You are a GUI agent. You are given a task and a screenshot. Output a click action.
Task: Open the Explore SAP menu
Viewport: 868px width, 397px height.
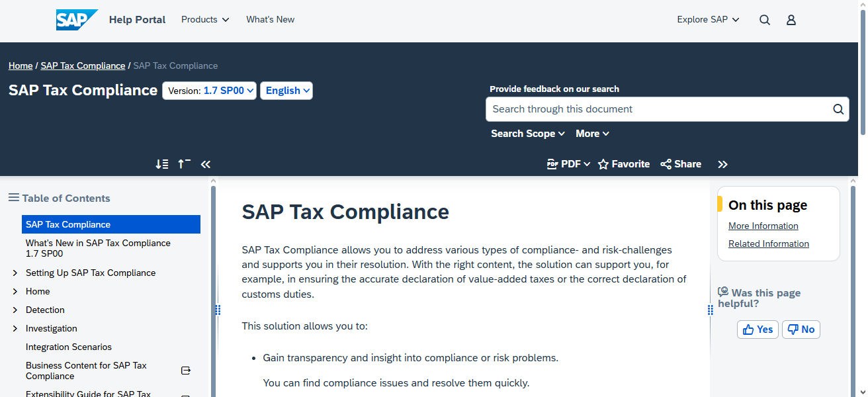click(x=708, y=19)
